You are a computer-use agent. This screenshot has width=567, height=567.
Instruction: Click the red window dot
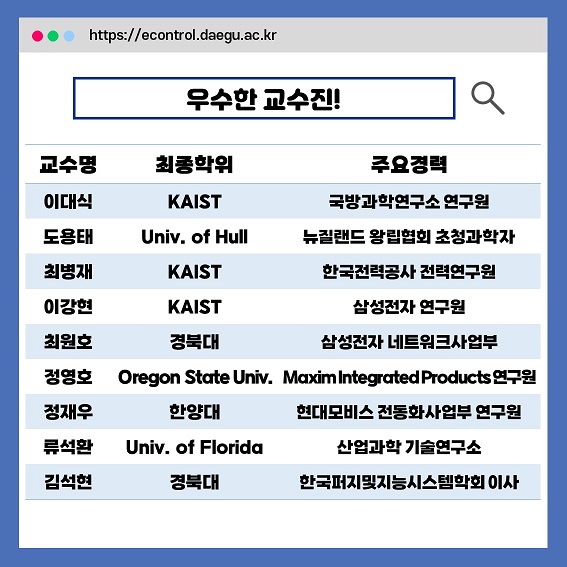point(37,36)
